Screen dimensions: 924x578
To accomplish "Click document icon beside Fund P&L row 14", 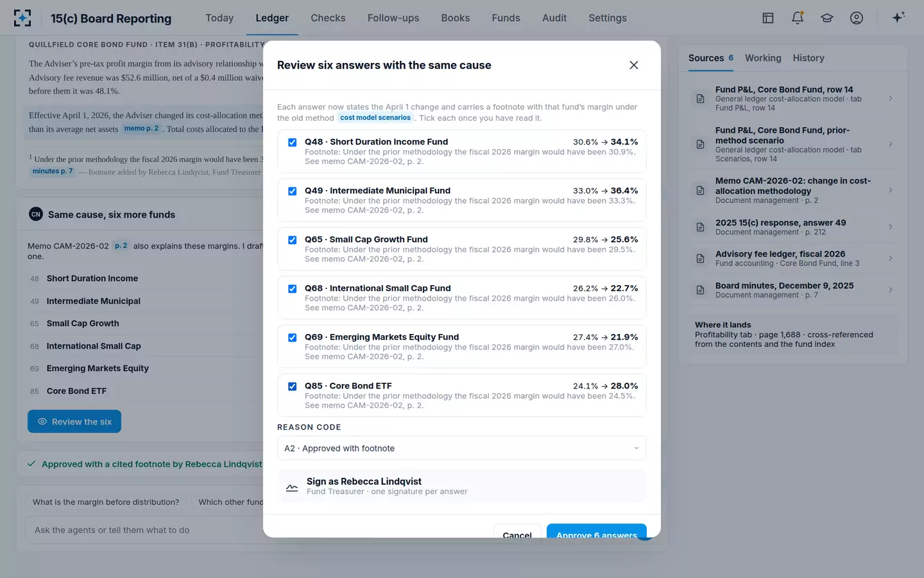I will pyautogui.click(x=701, y=99).
